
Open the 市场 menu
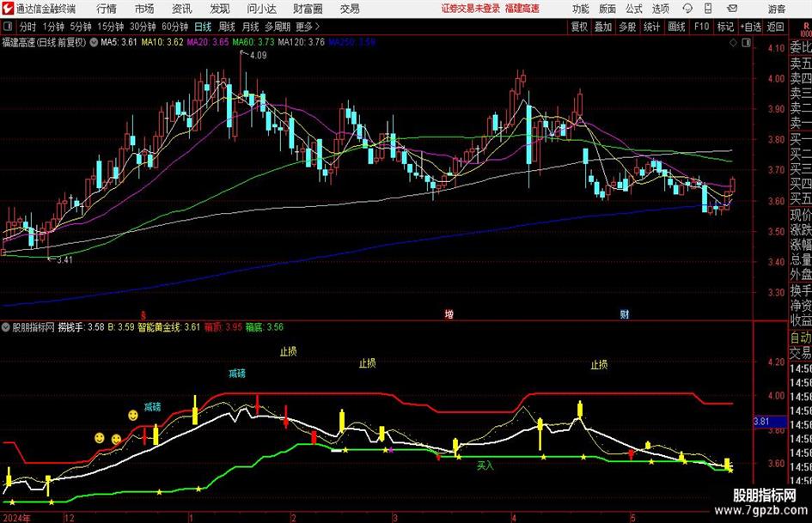(144, 9)
